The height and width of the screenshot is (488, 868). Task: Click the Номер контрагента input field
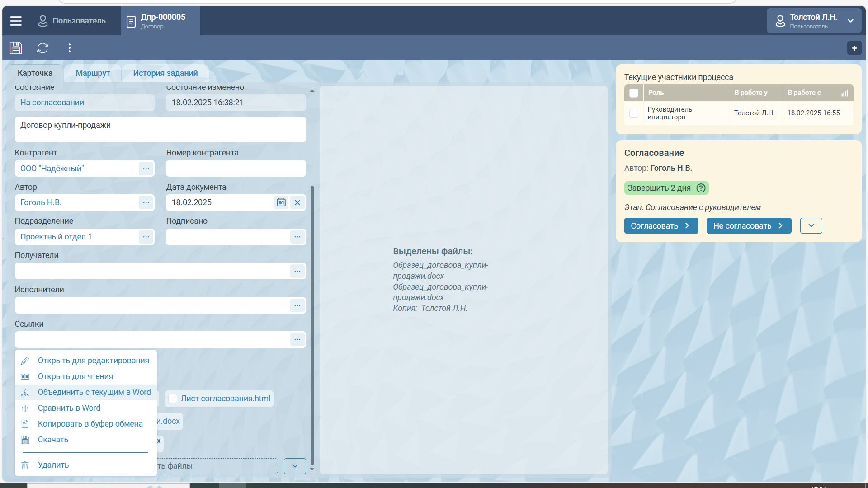(x=236, y=169)
